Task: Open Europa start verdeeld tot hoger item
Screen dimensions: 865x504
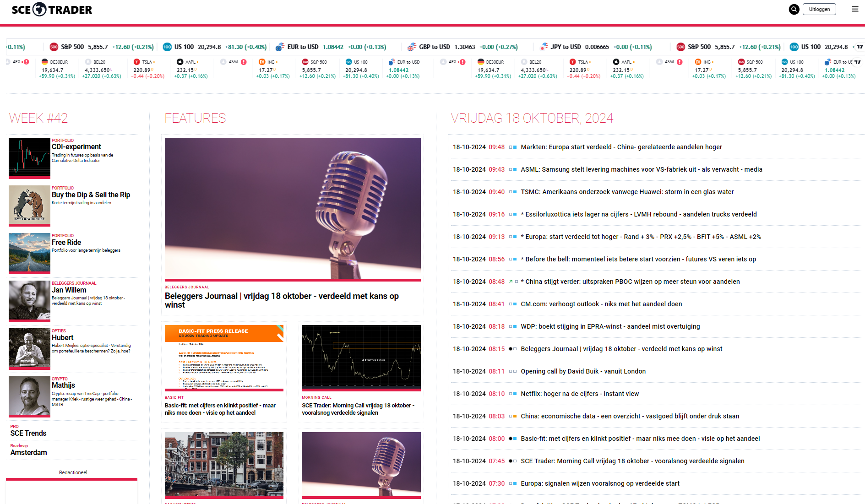Action: (x=641, y=237)
